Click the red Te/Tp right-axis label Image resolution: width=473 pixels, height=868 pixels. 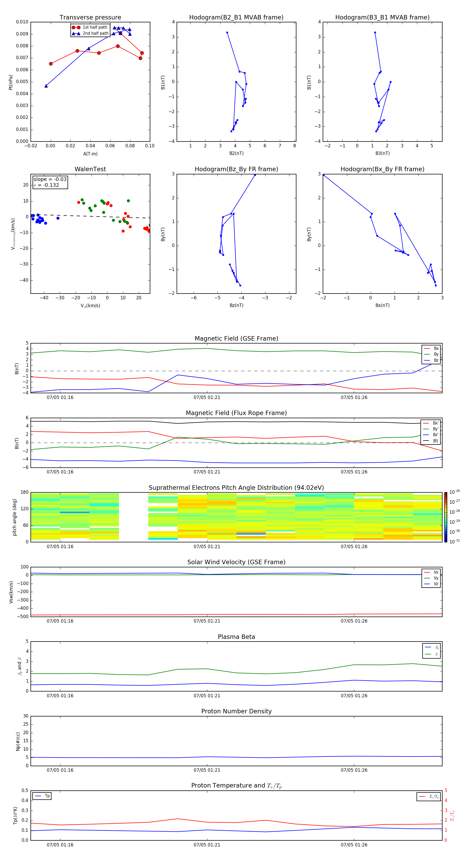point(453,815)
